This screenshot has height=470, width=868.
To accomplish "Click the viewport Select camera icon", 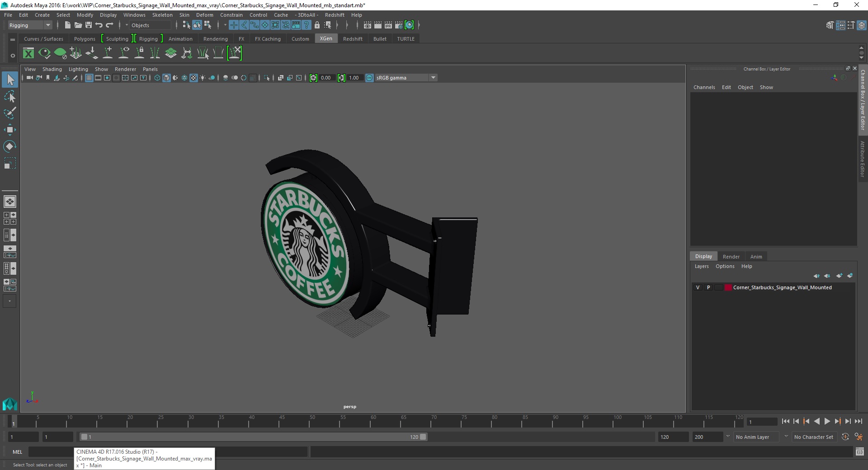I will pos(29,78).
